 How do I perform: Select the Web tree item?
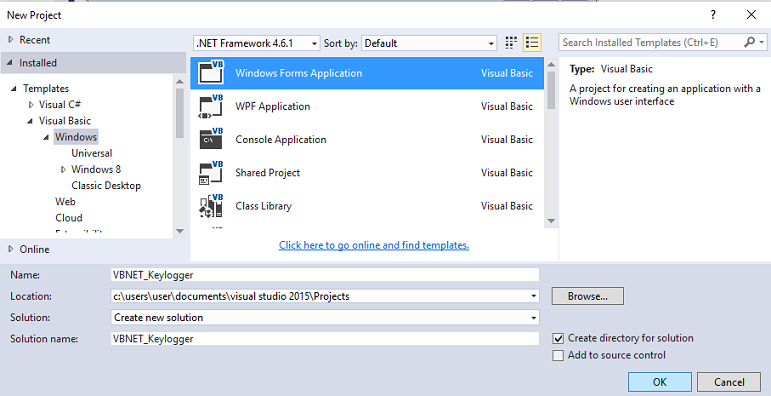point(65,202)
